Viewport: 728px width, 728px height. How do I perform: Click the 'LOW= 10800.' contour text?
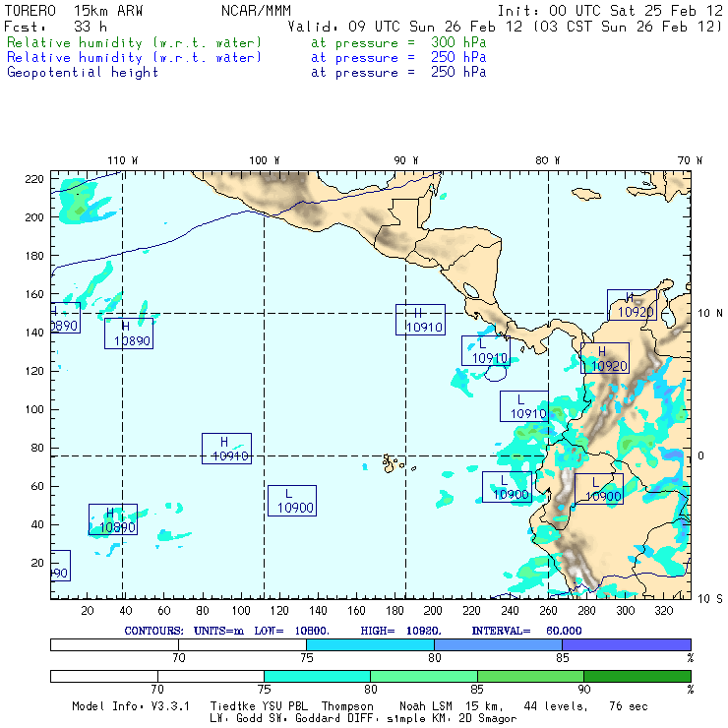291,631
